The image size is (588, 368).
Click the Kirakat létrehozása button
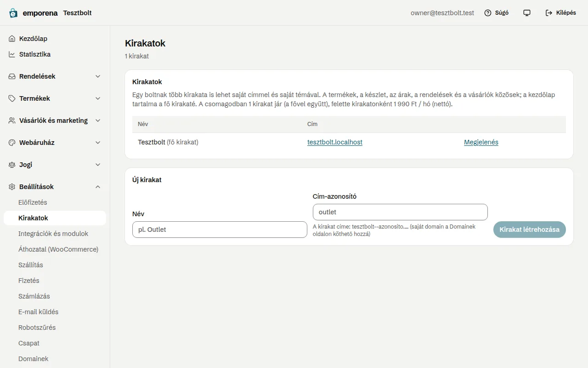click(x=529, y=230)
